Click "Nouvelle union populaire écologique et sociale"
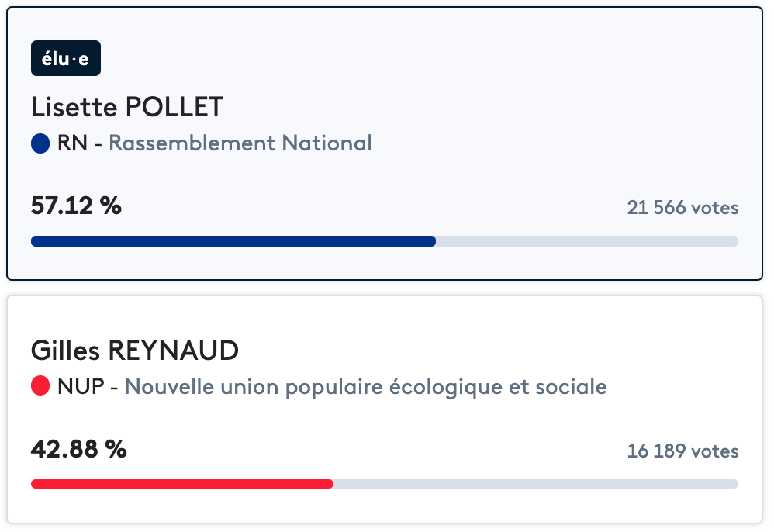This screenshot has width=774, height=532. point(365,386)
